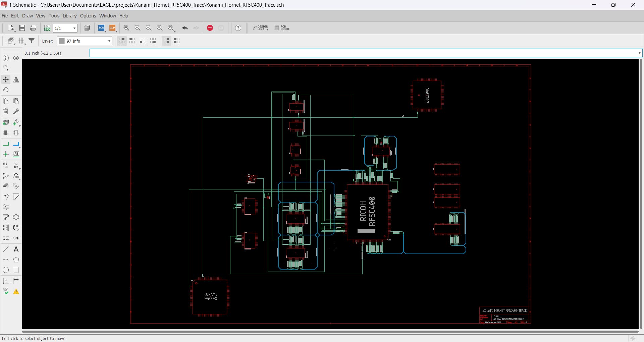Select the Arc drawing tool
The width and height of the screenshot is (644, 342).
(x=6, y=260)
